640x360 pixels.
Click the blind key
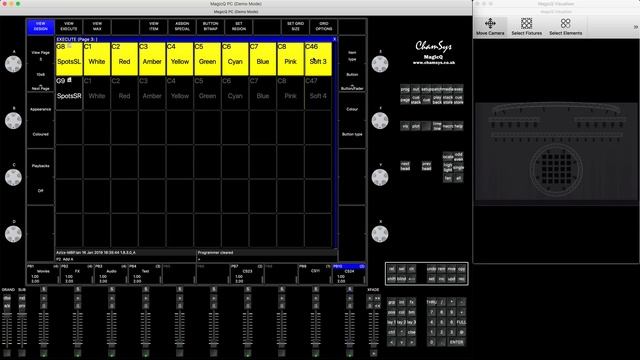coord(401,279)
